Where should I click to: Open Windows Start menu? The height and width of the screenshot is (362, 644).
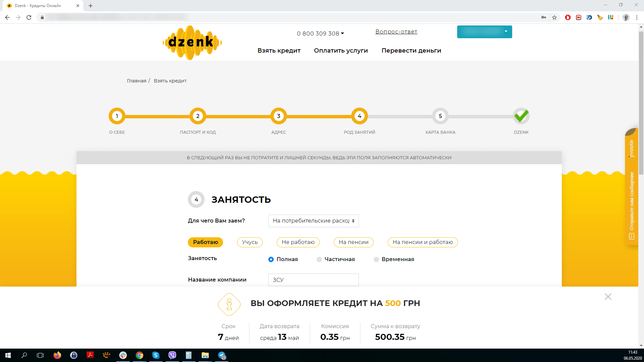coord(8,355)
